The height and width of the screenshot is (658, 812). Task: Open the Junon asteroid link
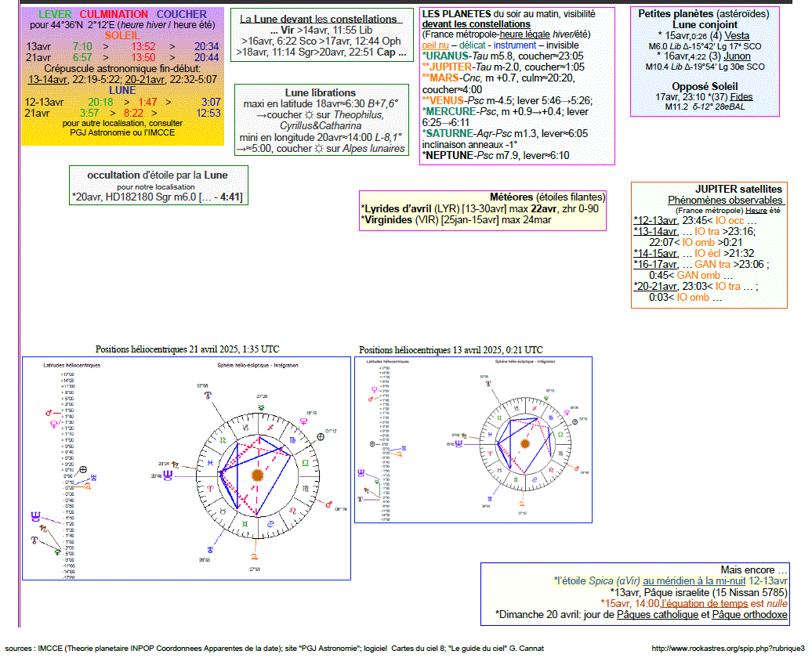(737, 56)
